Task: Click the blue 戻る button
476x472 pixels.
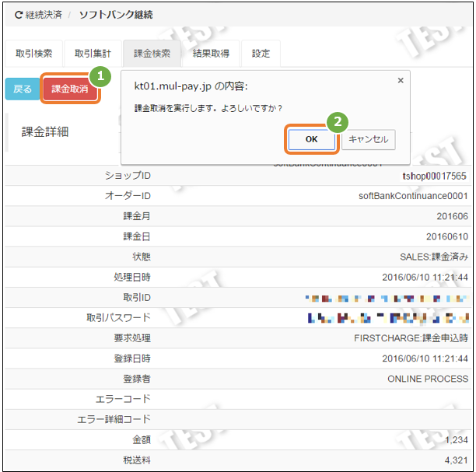Action: click(23, 89)
